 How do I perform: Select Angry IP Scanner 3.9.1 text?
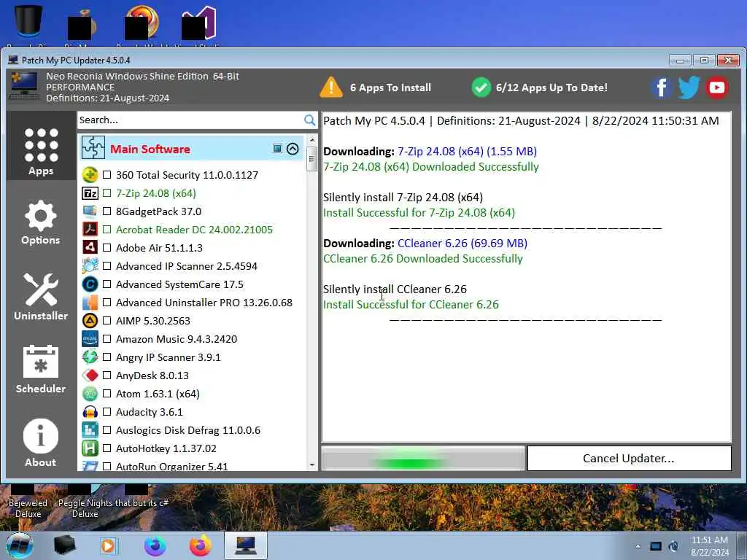pyautogui.click(x=169, y=357)
